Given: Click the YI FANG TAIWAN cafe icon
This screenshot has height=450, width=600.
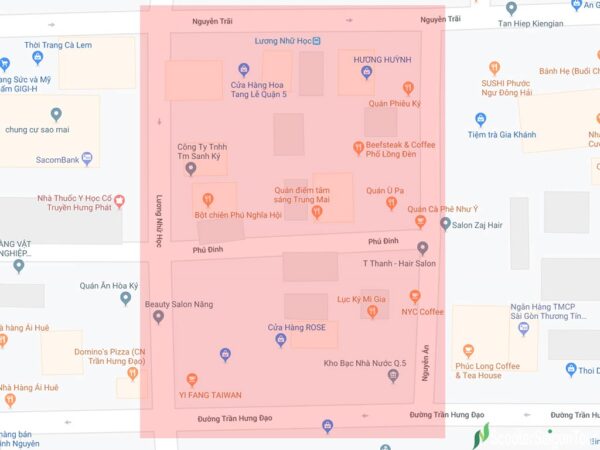Looking at the screenshot, I should 192,379.
